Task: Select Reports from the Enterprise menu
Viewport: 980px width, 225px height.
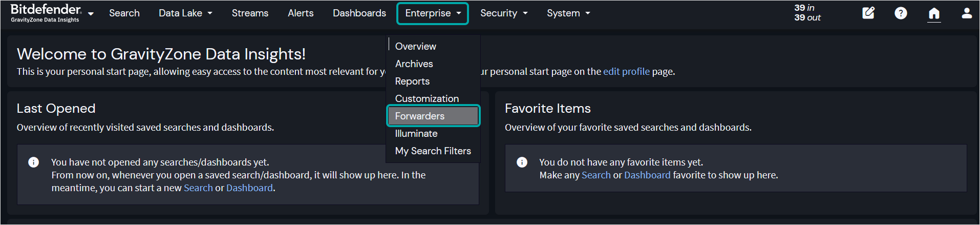Action: click(433, 81)
